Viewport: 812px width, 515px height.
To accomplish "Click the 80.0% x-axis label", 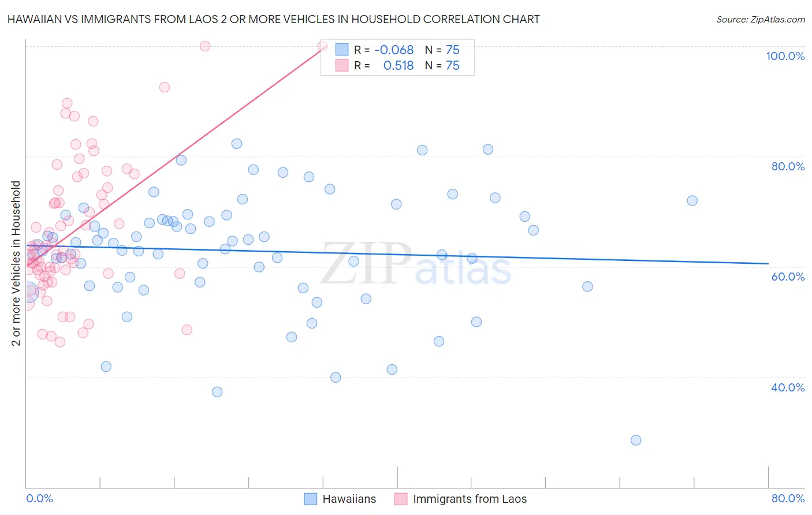I will click(788, 498).
